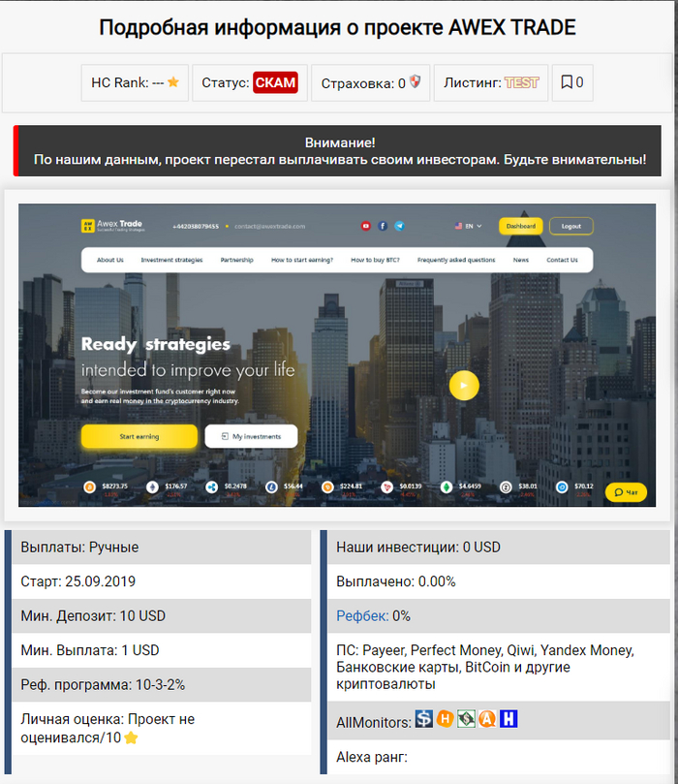
Task: Click the coin ticker icon at $70.12
Action: pos(562,487)
